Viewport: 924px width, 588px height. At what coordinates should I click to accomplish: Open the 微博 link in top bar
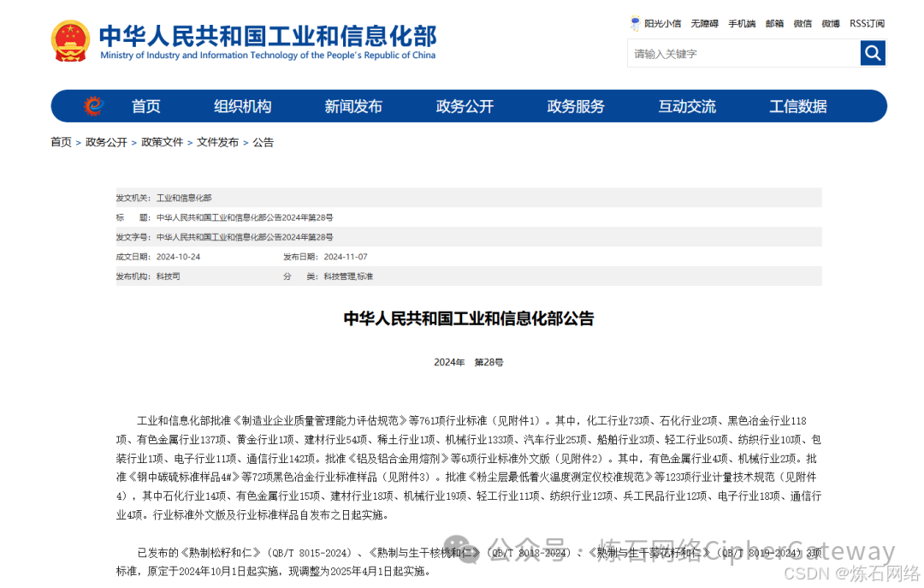point(831,24)
